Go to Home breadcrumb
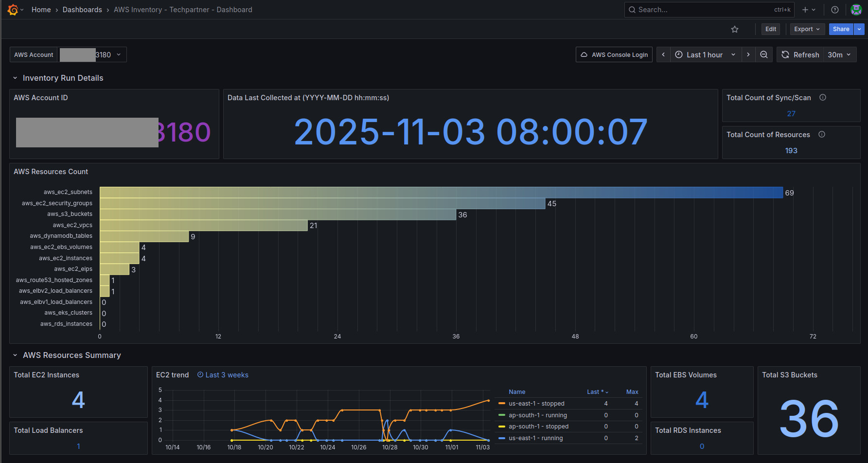 pos(41,10)
